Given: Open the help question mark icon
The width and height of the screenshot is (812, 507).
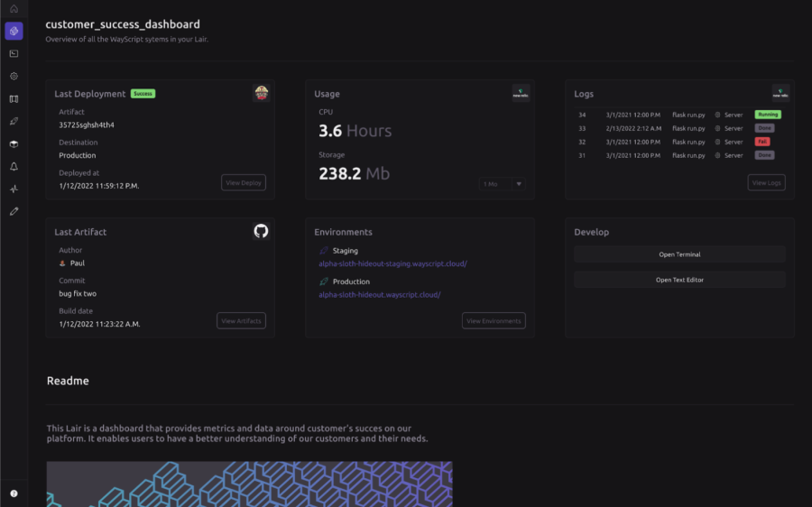Looking at the screenshot, I should tap(14, 493).
